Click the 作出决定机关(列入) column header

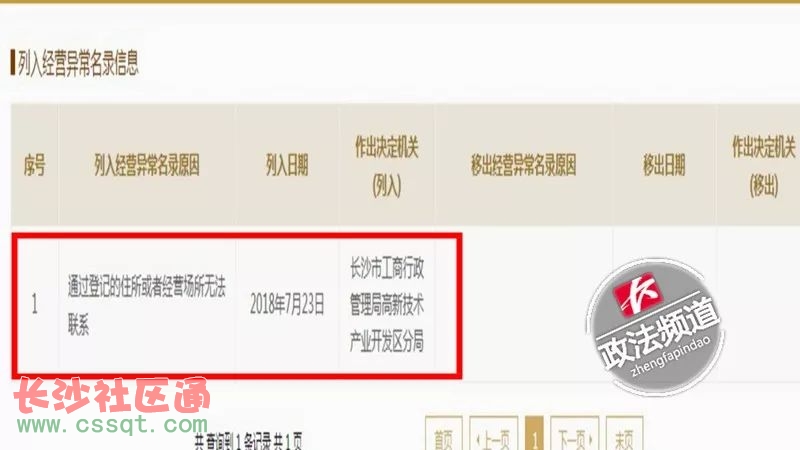(386, 165)
